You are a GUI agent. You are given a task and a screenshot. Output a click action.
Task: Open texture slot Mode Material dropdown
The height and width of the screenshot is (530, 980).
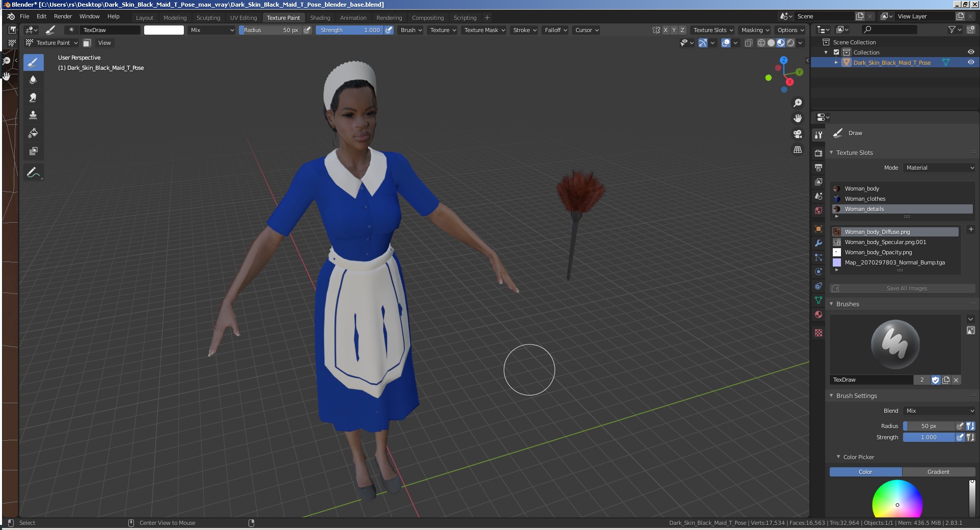(939, 168)
